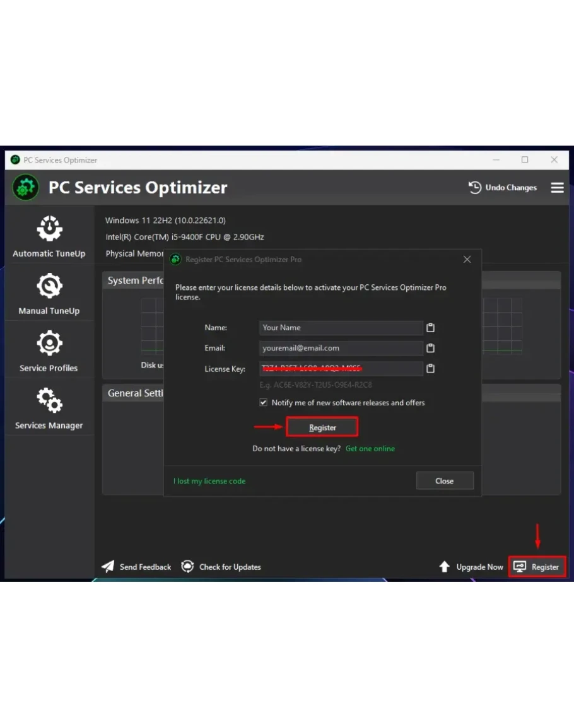Click the Undo Changes history icon

(475, 188)
